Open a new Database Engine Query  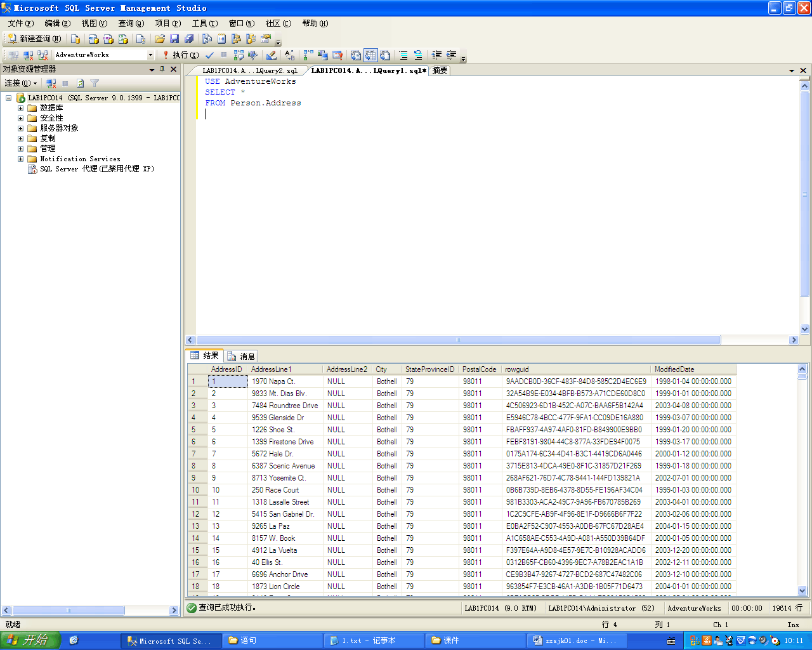point(75,39)
